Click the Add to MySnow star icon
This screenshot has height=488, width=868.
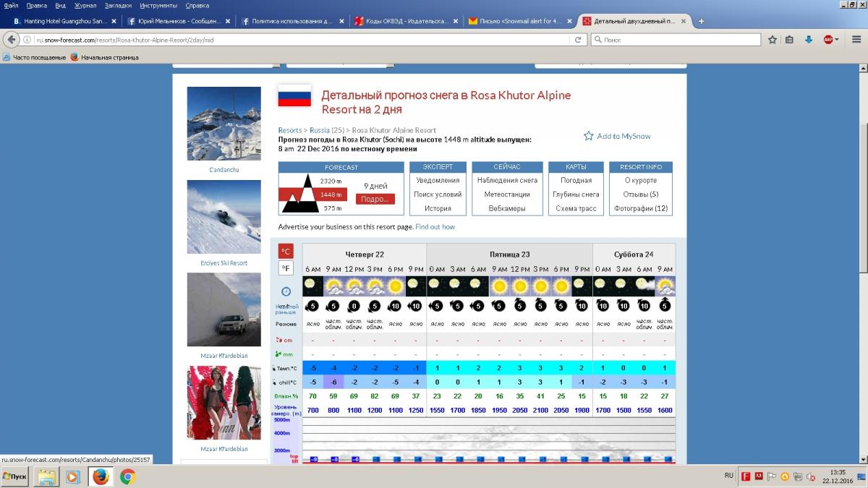click(x=588, y=136)
